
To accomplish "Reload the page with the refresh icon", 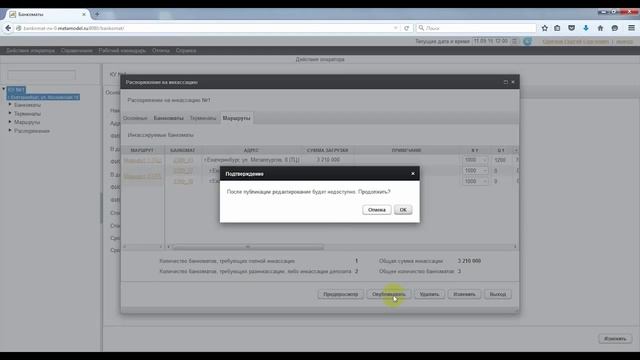I will (x=406, y=28).
